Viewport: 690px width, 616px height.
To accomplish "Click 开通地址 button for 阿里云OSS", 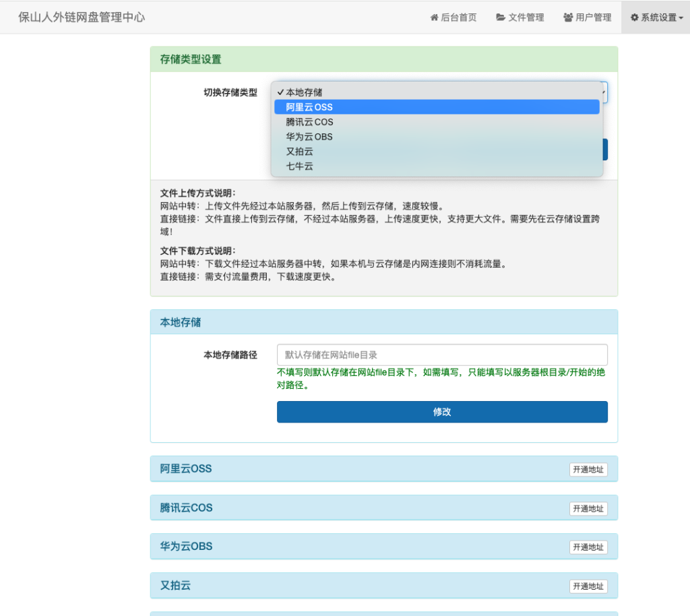I will [x=588, y=470].
